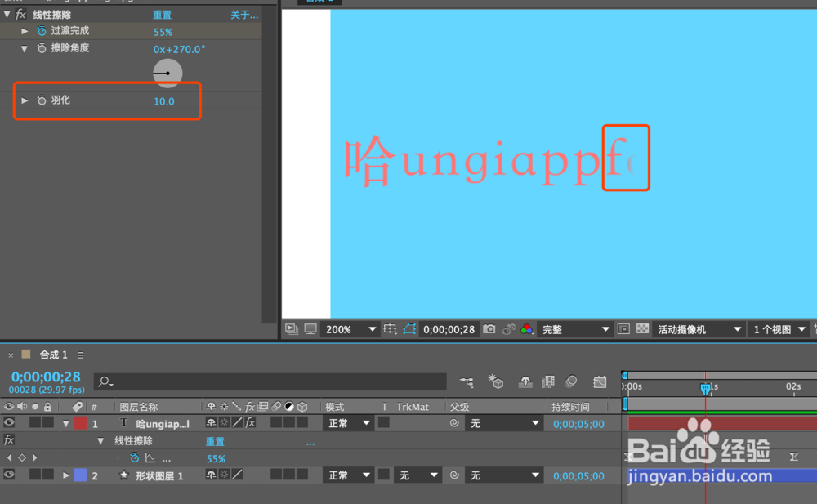Toggle 3D layer box for layer 1
The image size is (817, 504).
tap(302, 422)
